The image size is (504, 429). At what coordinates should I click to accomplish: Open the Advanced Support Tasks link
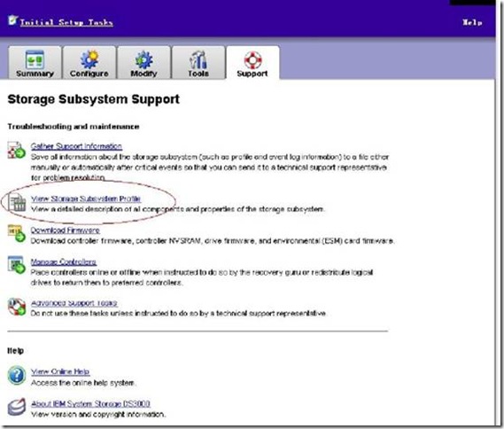pos(74,303)
